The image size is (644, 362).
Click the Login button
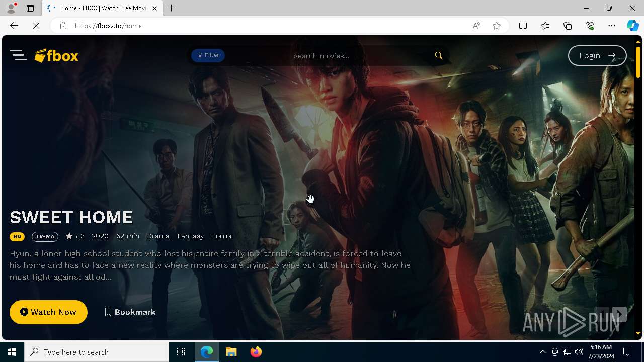(x=597, y=56)
